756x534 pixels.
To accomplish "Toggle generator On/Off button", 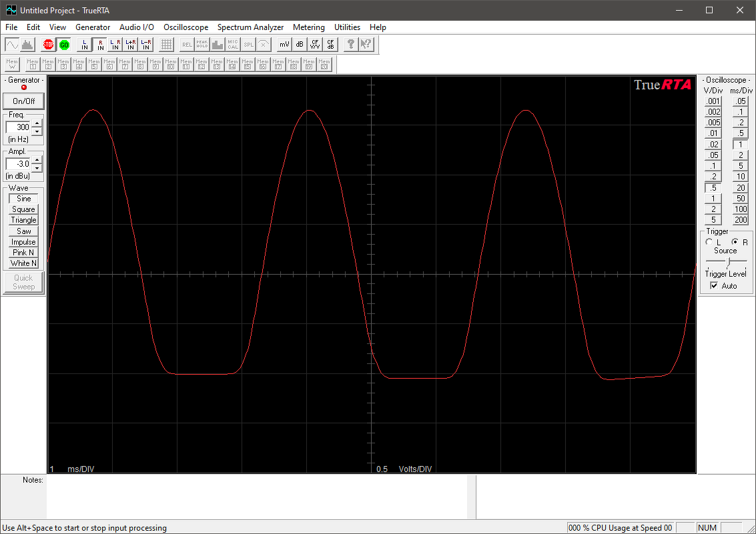I will pyautogui.click(x=23, y=101).
